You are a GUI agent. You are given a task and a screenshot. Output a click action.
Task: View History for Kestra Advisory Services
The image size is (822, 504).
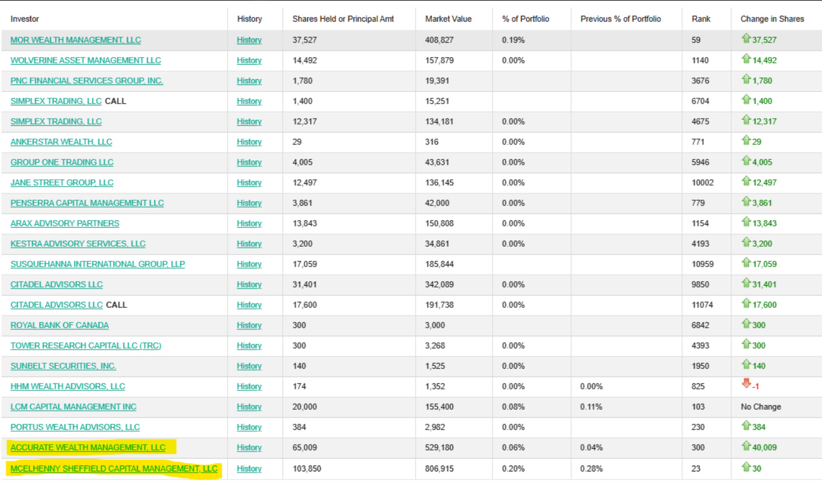click(x=249, y=244)
